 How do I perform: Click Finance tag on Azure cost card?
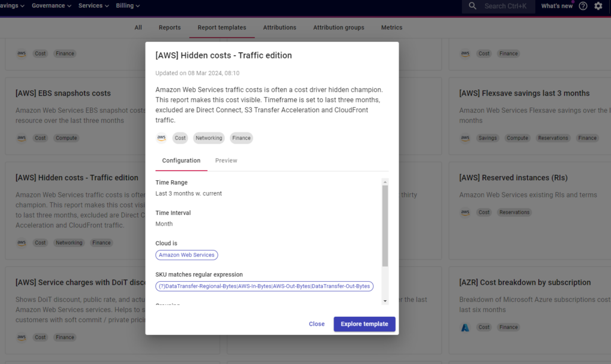coord(508,328)
